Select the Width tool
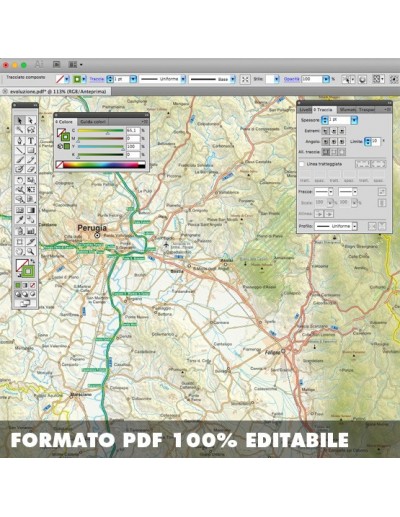The width and height of the screenshot is (400, 517). 20,190
